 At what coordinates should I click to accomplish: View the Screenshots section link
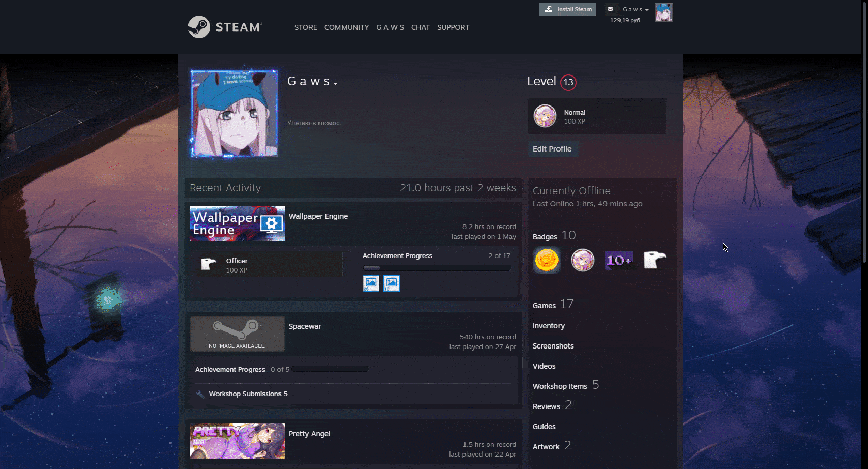click(x=553, y=345)
